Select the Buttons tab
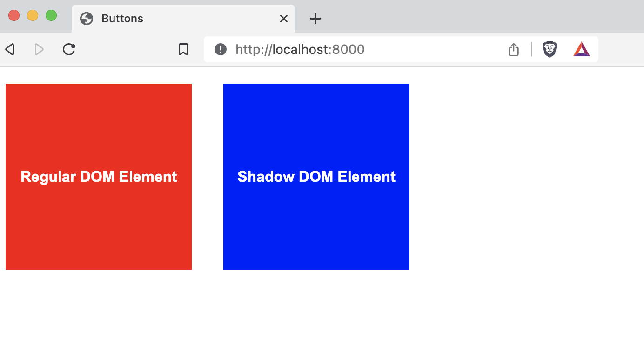 pos(183,19)
